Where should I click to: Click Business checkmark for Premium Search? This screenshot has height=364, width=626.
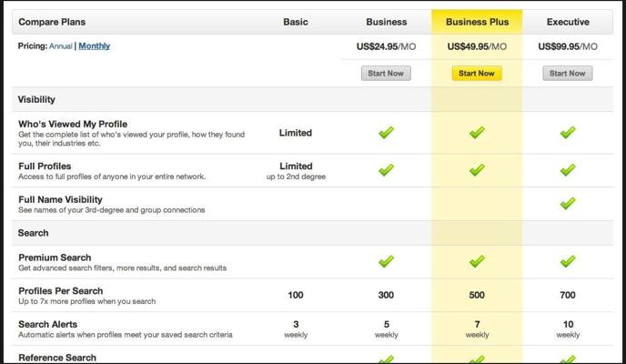(386, 261)
